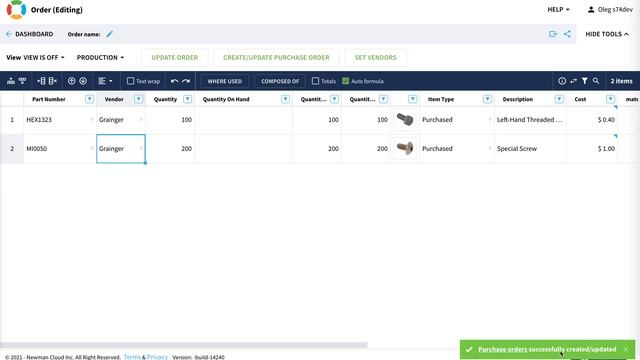The height and width of the screenshot is (360, 640).
Task: Open the Purchase orders notification link
Action: [502, 349]
